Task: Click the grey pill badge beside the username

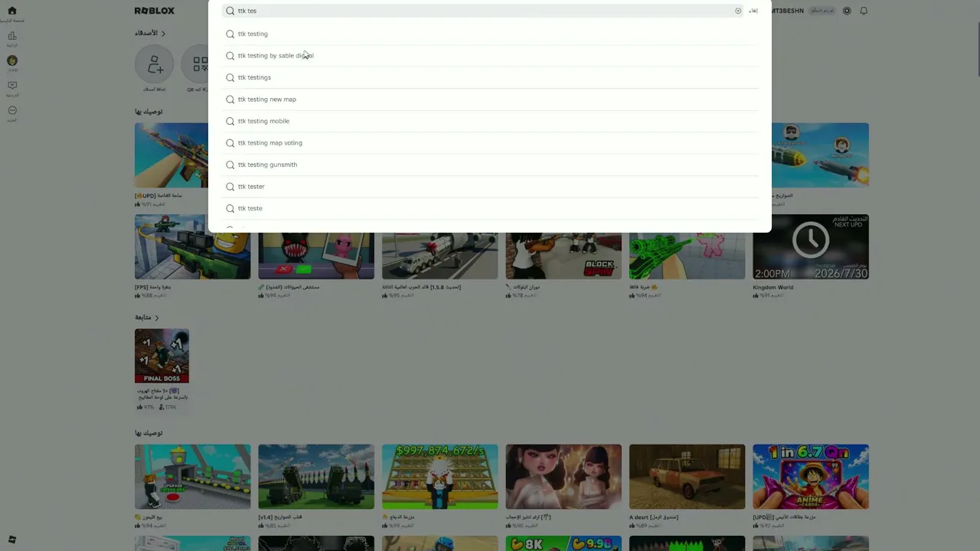Action: tap(822, 11)
